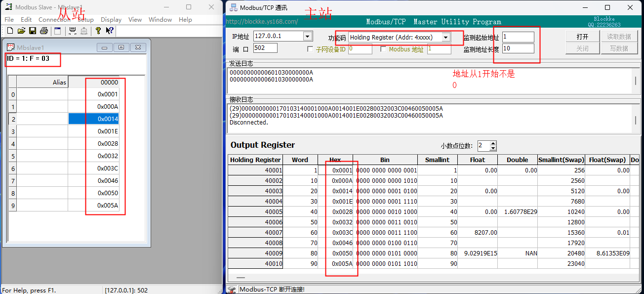Select slave cell 0x0028 in row 4
The width and height of the screenshot is (644, 294).
[94, 144]
